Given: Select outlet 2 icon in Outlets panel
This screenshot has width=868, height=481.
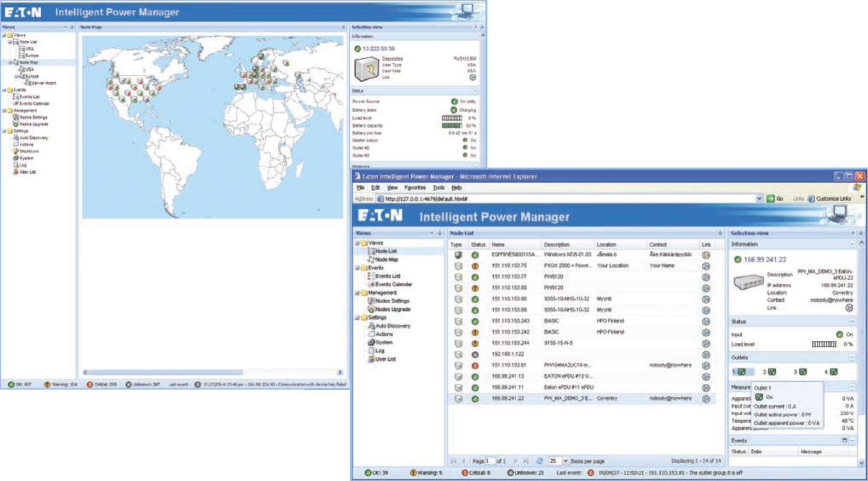Looking at the screenshot, I should coord(772,371).
